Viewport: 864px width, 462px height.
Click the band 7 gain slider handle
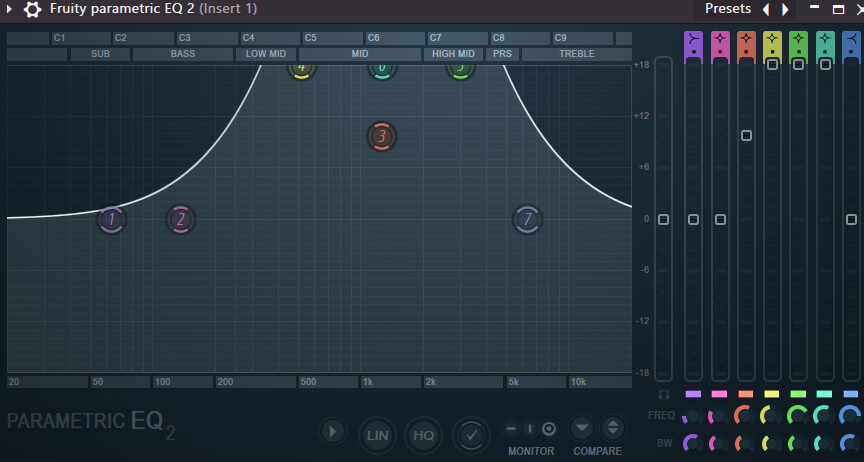851,219
